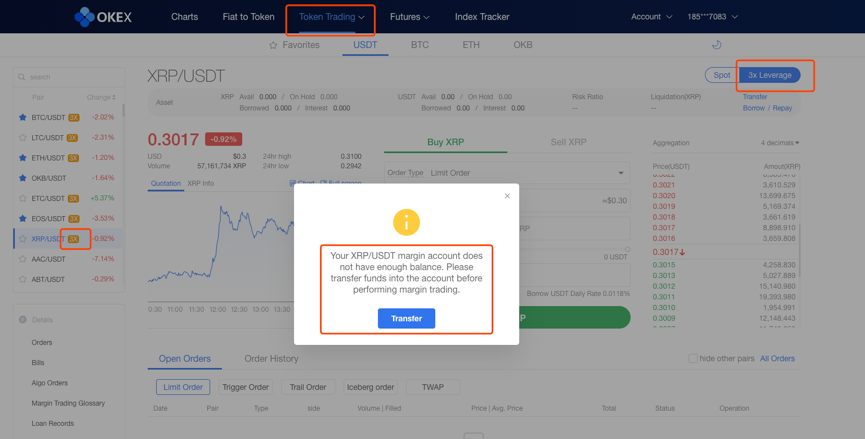
Task: Expand the Account dropdown
Action: tap(652, 17)
